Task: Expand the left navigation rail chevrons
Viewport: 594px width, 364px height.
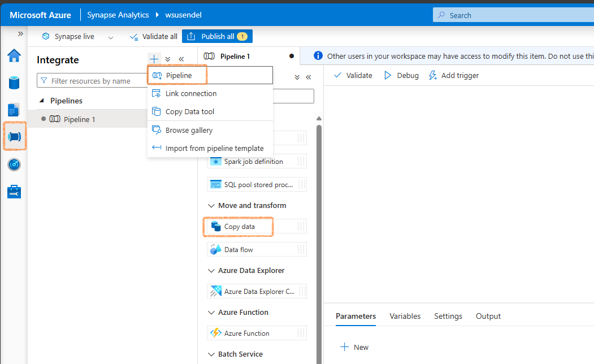Action: [20, 34]
